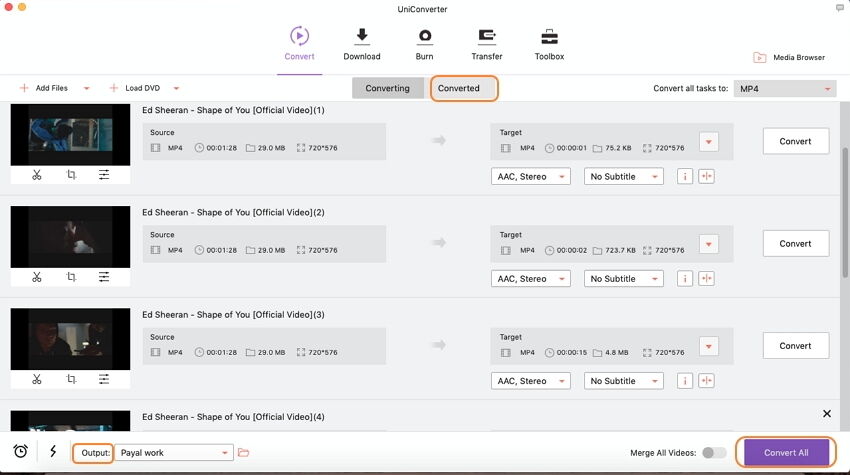The width and height of the screenshot is (850, 475).
Task: Select the thumbnail of Shape of You (2)
Action: point(70,237)
